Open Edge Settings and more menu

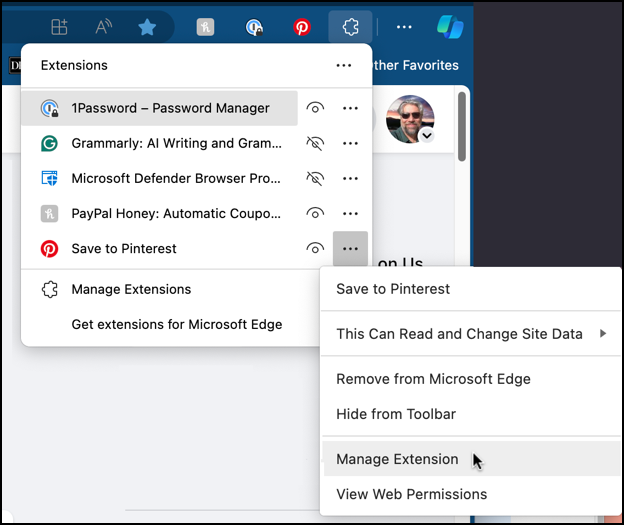pyautogui.click(x=404, y=27)
